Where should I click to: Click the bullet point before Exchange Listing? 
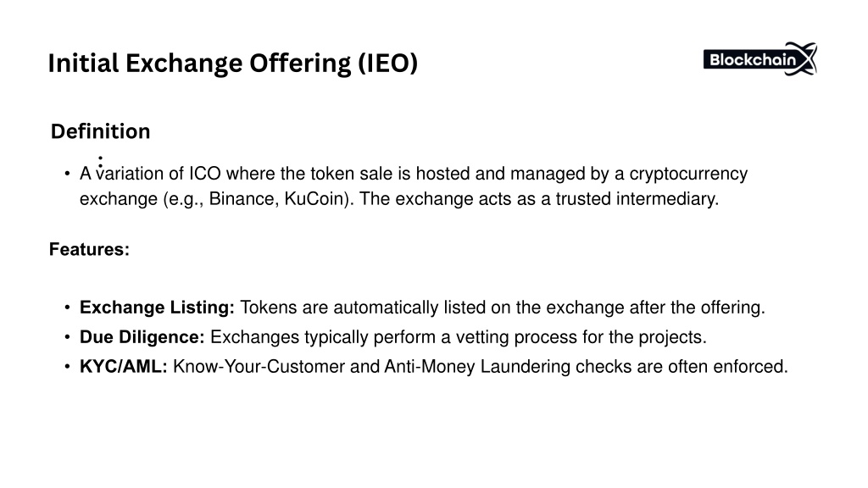coord(67,308)
